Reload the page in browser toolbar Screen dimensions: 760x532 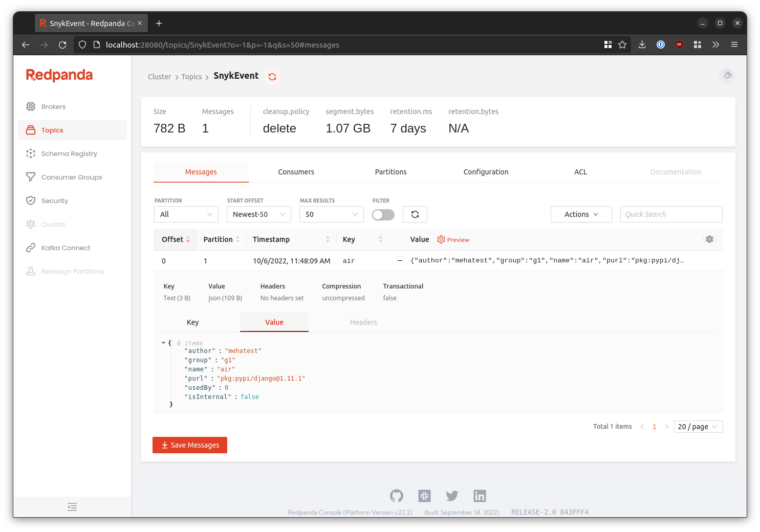pos(62,45)
